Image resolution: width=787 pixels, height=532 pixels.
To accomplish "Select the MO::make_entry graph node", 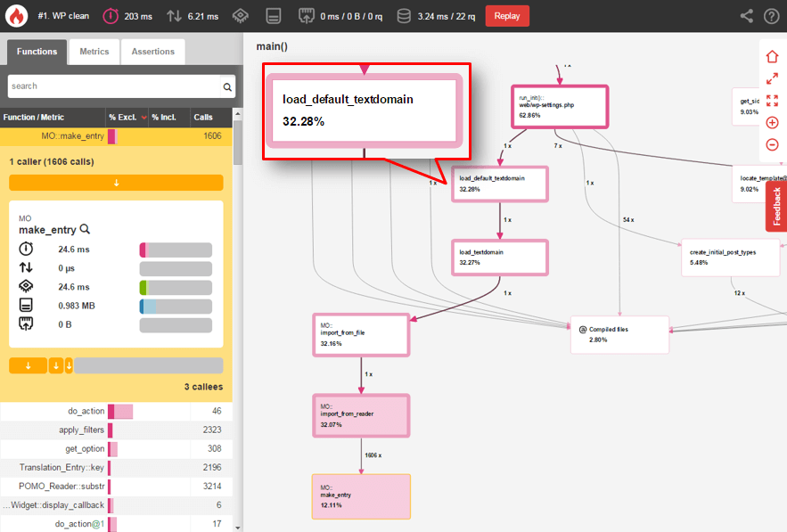I will pyautogui.click(x=361, y=496).
